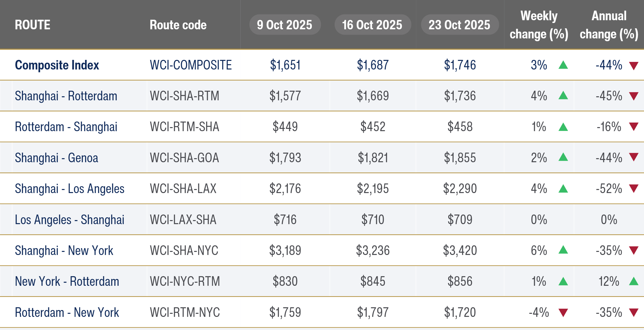The width and height of the screenshot is (644, 330).
Task: Click green annual up arrow for New York - Rotterdam
Action: (634, 281)
